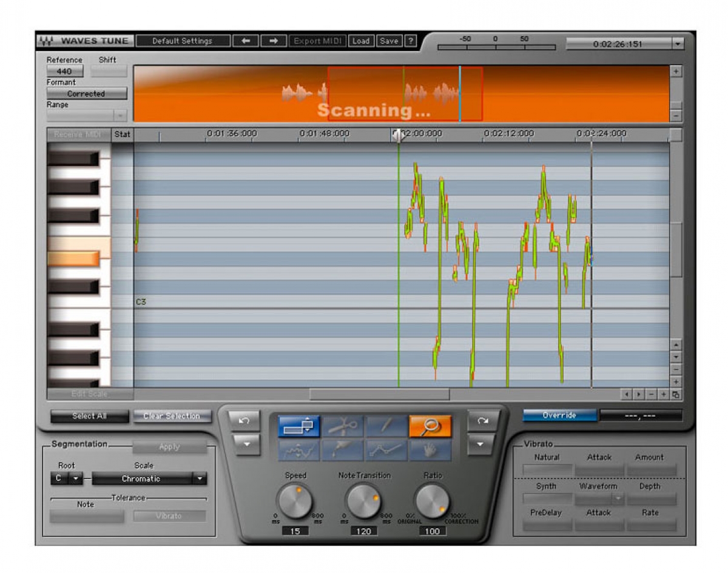This screenshot has width=728, height=573.
Task: Toggle the Override button
Action: (559, 415)
